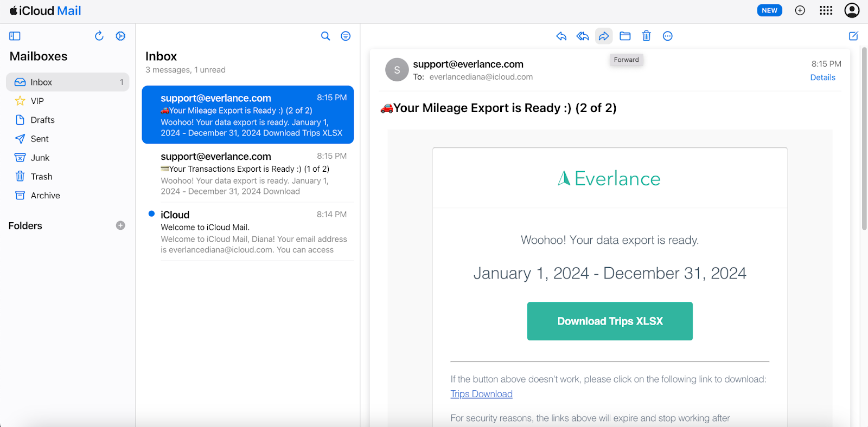Click the NEW badge button
Image resolution: width=868 pixels, height=427 pixels.
769,10
